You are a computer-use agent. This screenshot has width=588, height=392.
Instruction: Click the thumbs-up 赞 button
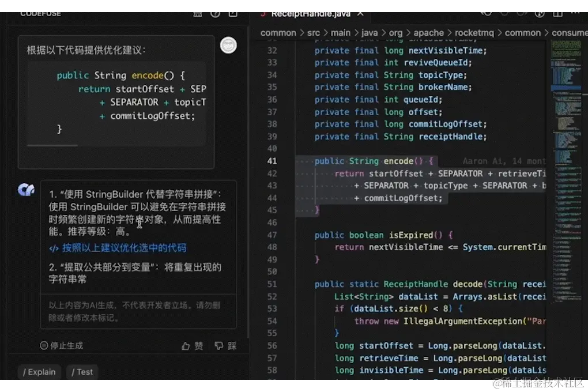click(x=193, y=346)
